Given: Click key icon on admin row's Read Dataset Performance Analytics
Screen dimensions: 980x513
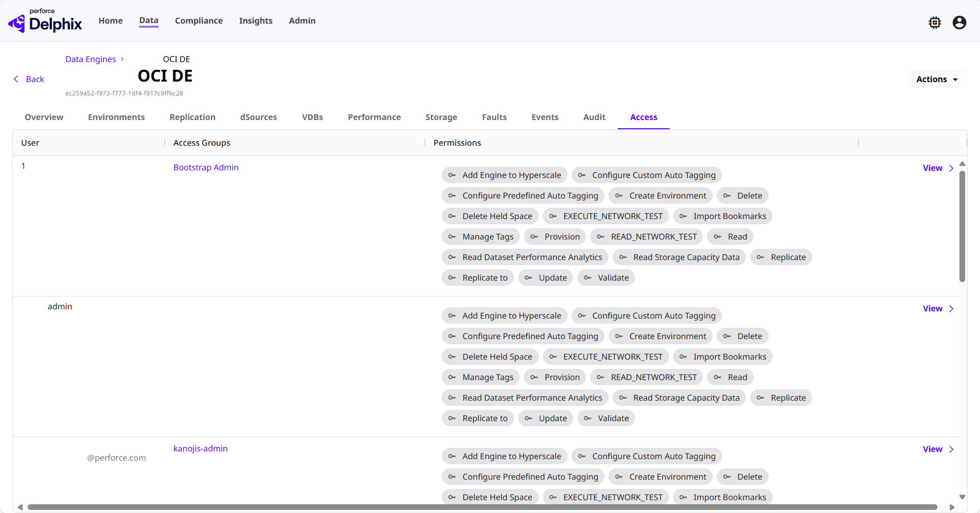Looking at the screenshot, I should 452,398.
